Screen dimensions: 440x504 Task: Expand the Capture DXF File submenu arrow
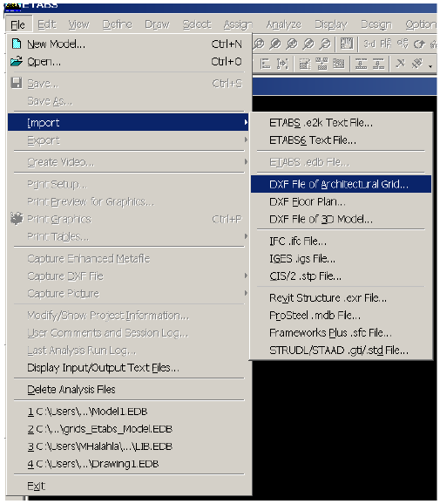246,276
